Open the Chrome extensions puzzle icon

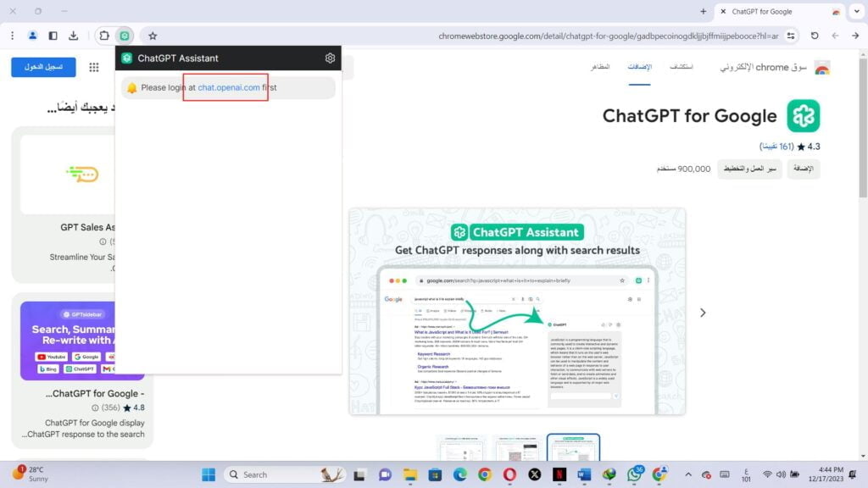104,36
